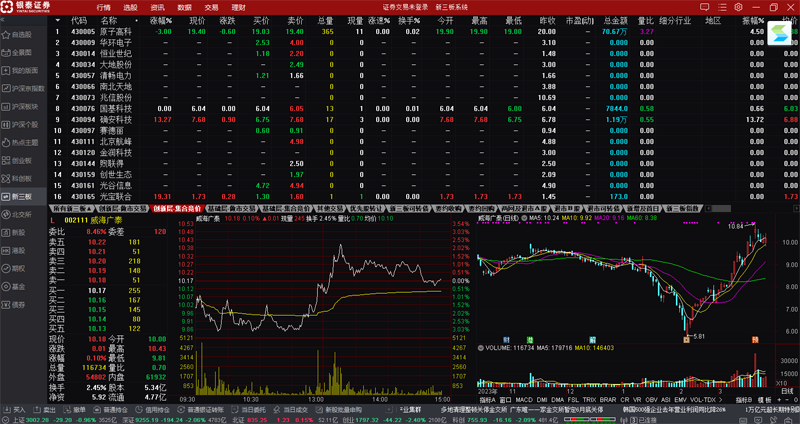Click the 港 marker on the K-line chart

(x=530, y=339)
